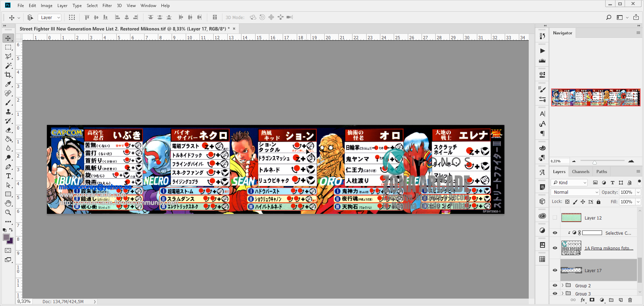Hide Layer 17 visibility
Image resolution: width=644 pixels, height=306 pixels.
point(555,270)
